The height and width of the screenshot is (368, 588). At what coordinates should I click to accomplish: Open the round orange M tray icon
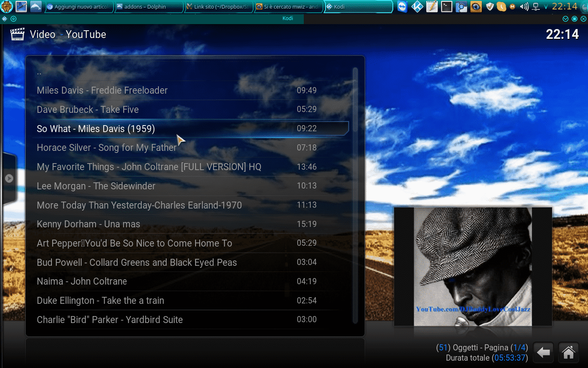pyautogui.click(x=512, y=7)
